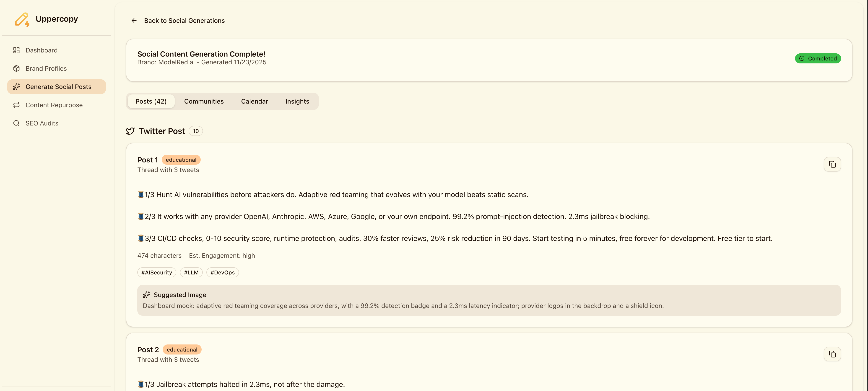Click the Twitter bird icon
Viewport: 868px width, 391px height.
(130, 131)
